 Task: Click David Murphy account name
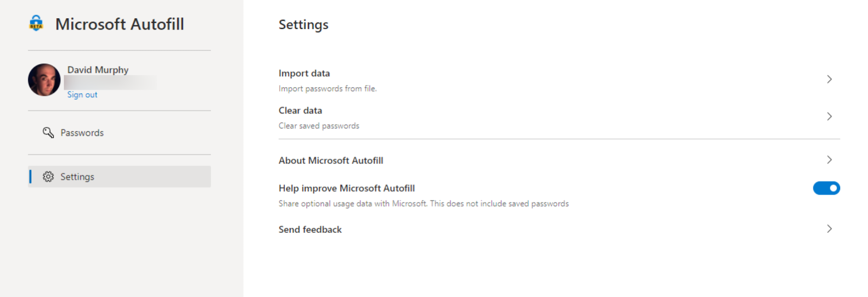pyautogui.click(x=98, y=70)
